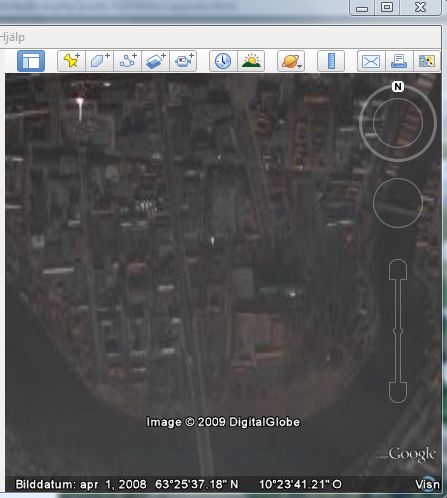447x498 pixels.
Task: Toggle the sidebar panel button
Action: [x=31, y=61]
